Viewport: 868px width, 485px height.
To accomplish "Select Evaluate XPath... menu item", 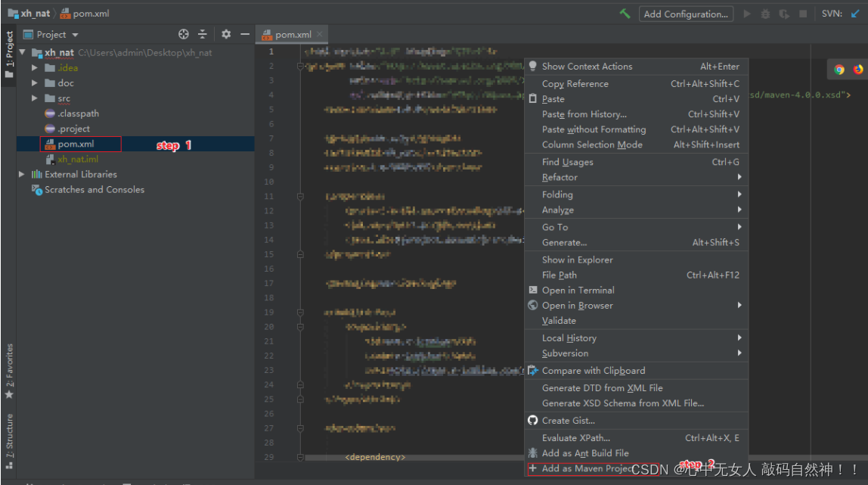I will [636, 438].
